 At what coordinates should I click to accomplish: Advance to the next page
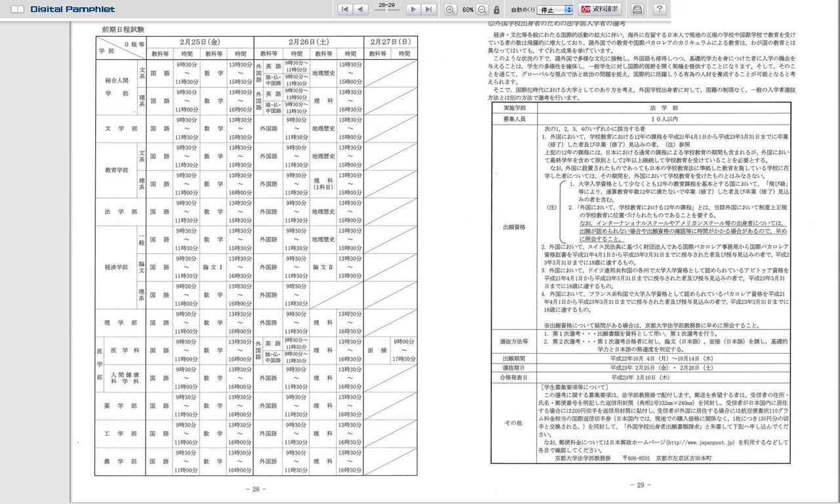point(413,9)
